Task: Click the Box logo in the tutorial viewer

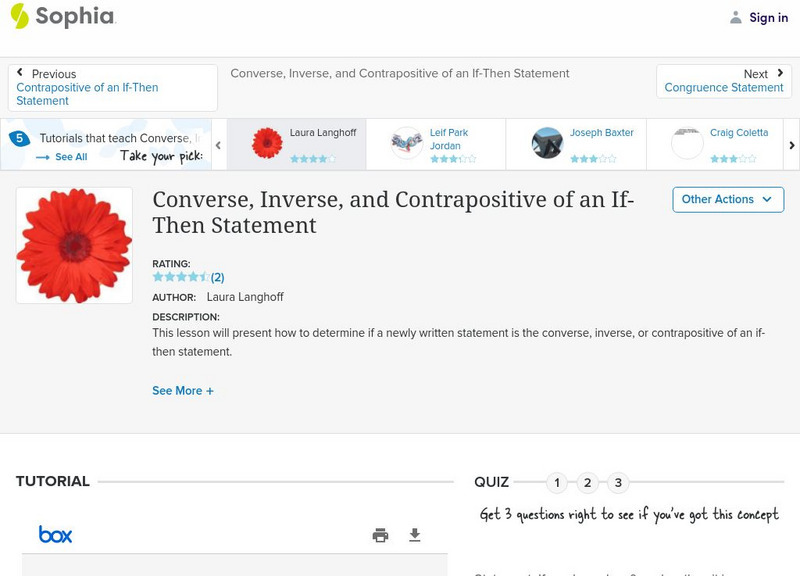Action: pyautogui.click(x=52, y=534)
